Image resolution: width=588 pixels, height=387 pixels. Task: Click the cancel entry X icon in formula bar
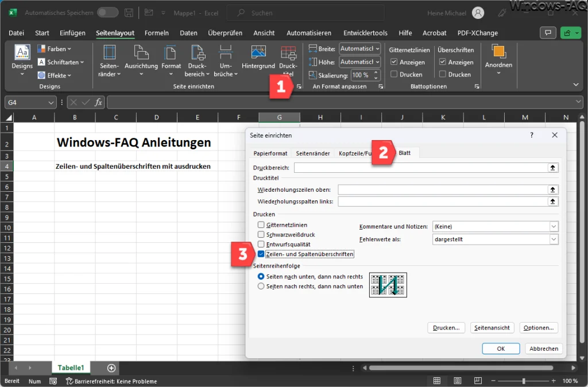coord(73,102)
